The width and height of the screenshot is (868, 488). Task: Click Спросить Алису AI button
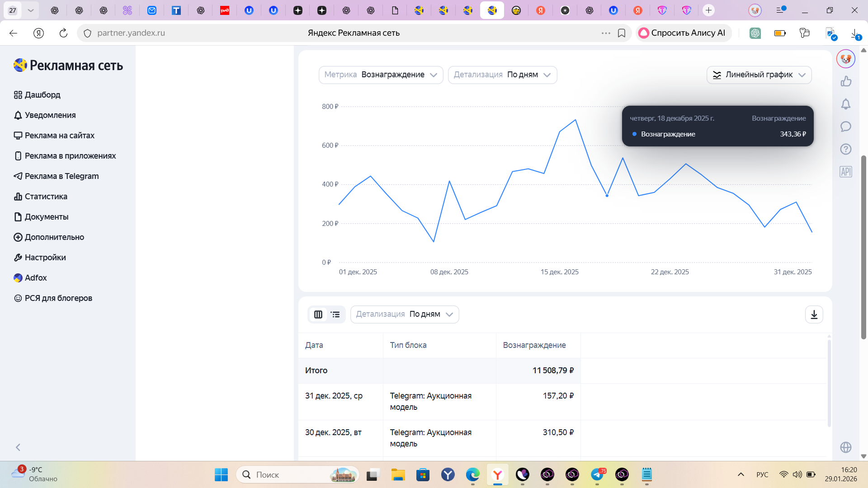(x=683, y=33)
